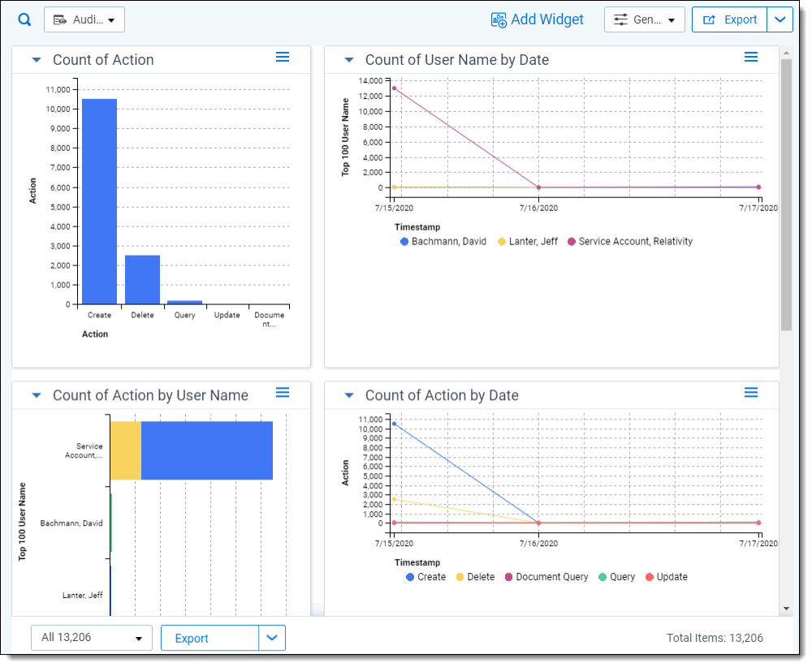Toggle the Delete legend color entry
Image resolution: width=812 pixels, height=667 pixels.
click(x=475, y=577)
